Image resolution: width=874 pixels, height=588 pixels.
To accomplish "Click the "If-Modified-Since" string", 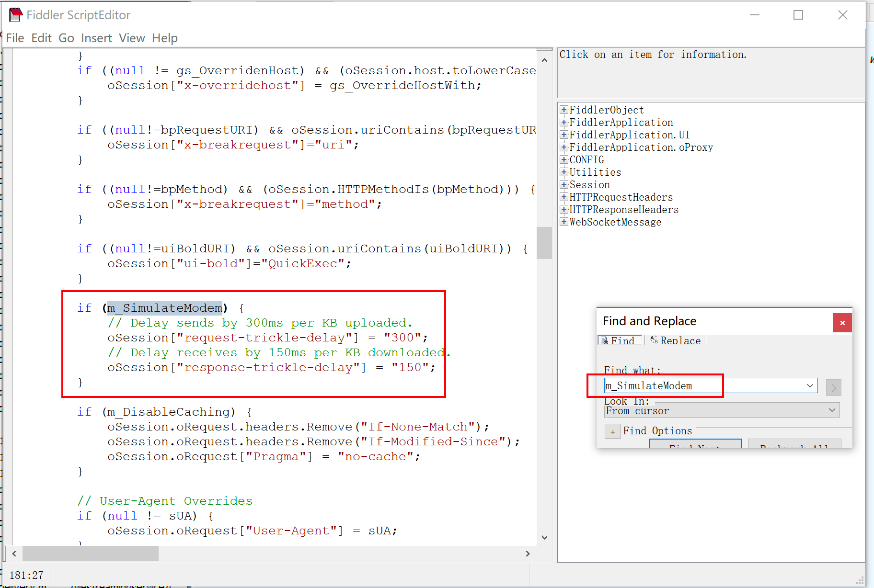I will point(433,441).
